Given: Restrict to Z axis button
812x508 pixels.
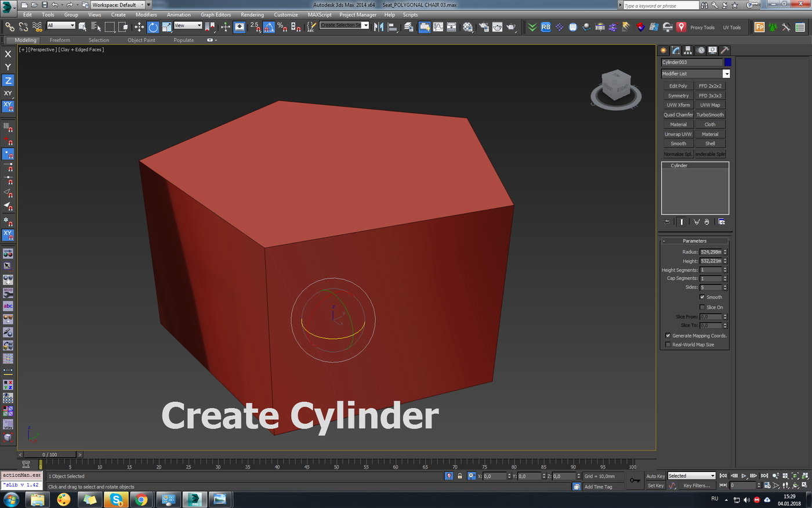Looking at the screenshot, I should coord(8,80).
